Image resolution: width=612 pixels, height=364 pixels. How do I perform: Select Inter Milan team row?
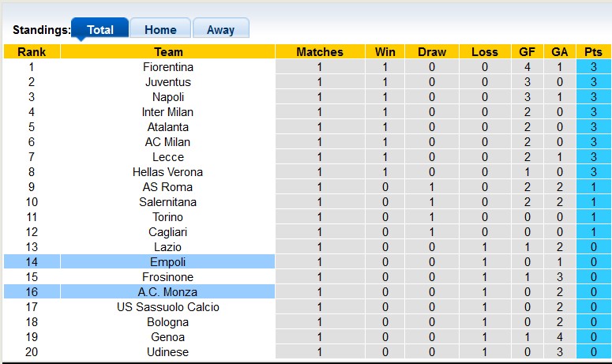168,112
